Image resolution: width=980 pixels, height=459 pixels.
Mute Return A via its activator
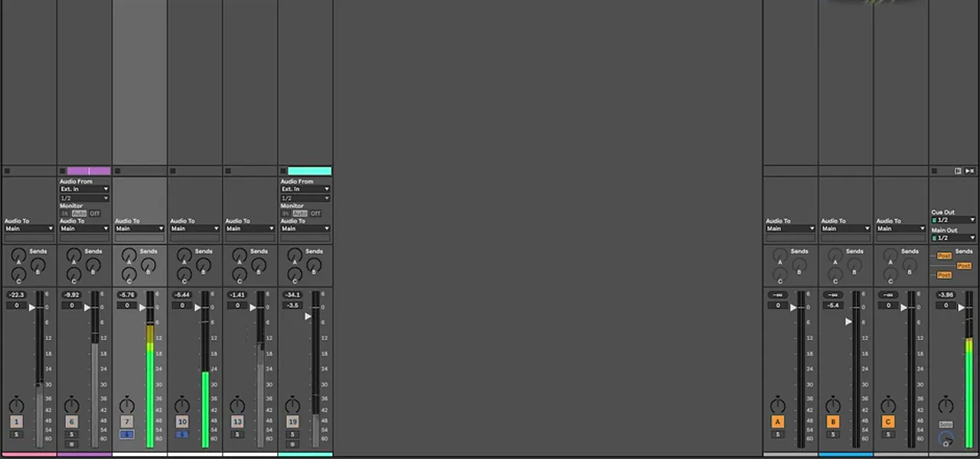click(778, 422)
